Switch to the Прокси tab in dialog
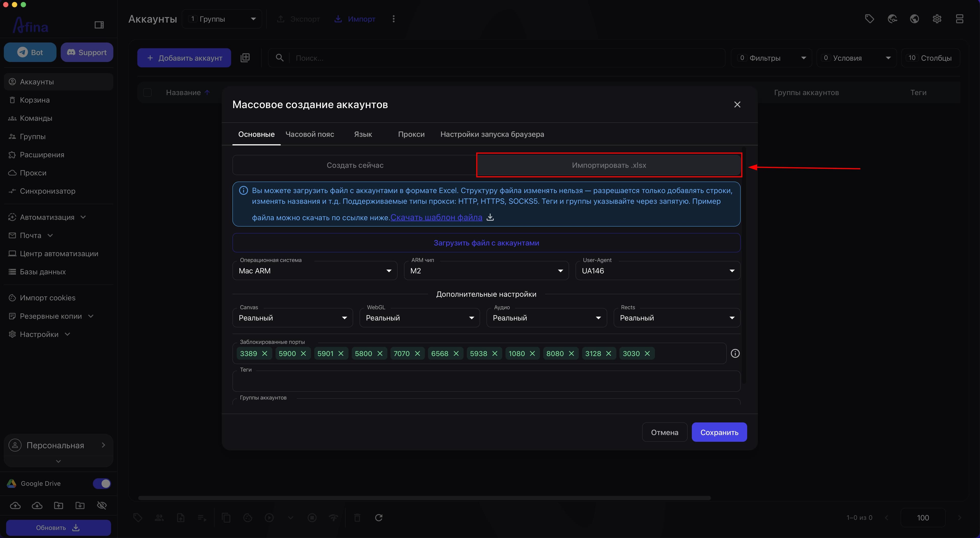Viewport: 980px width, 538px height. (x=411, y=134)
